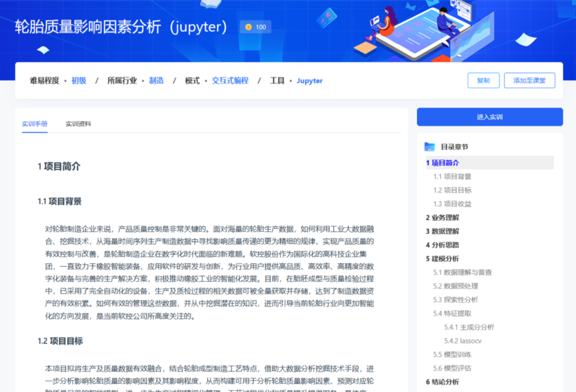576x392 pixels.
Task: Go to 1.2 项目目标 in the outline
Action: (452, 190)
